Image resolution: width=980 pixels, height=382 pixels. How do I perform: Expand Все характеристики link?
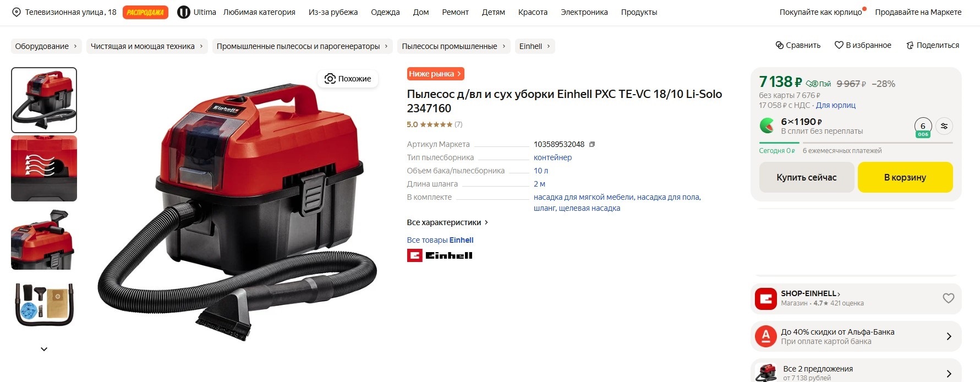447,222
